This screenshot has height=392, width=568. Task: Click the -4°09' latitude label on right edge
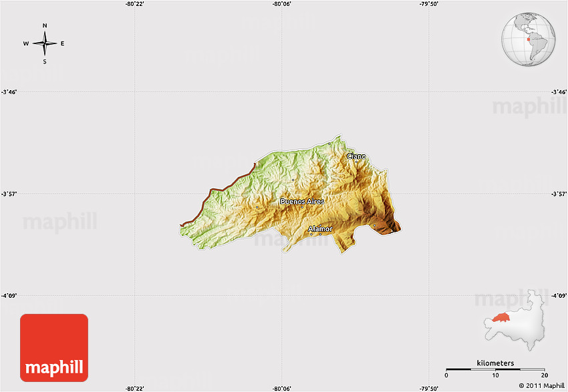tap(557, 295)
